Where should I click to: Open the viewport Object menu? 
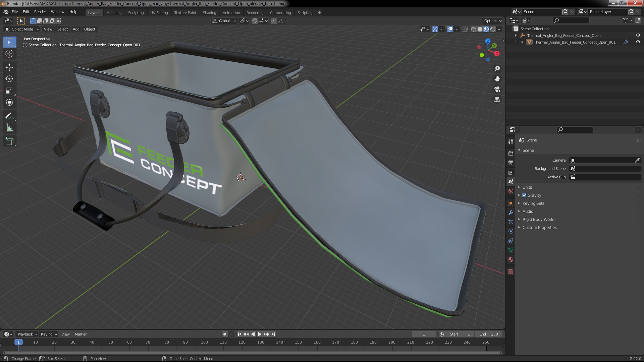click(x=90, y=29)
